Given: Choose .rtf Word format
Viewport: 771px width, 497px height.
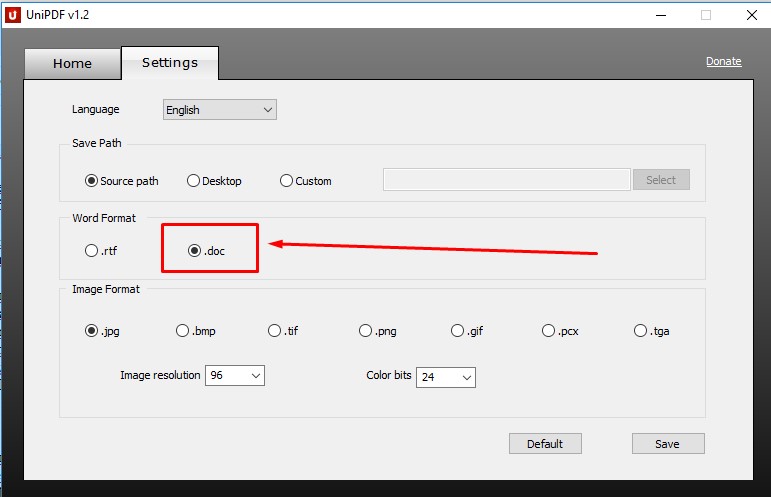Looking at the screenshot, I should click(x=101, y=251).
